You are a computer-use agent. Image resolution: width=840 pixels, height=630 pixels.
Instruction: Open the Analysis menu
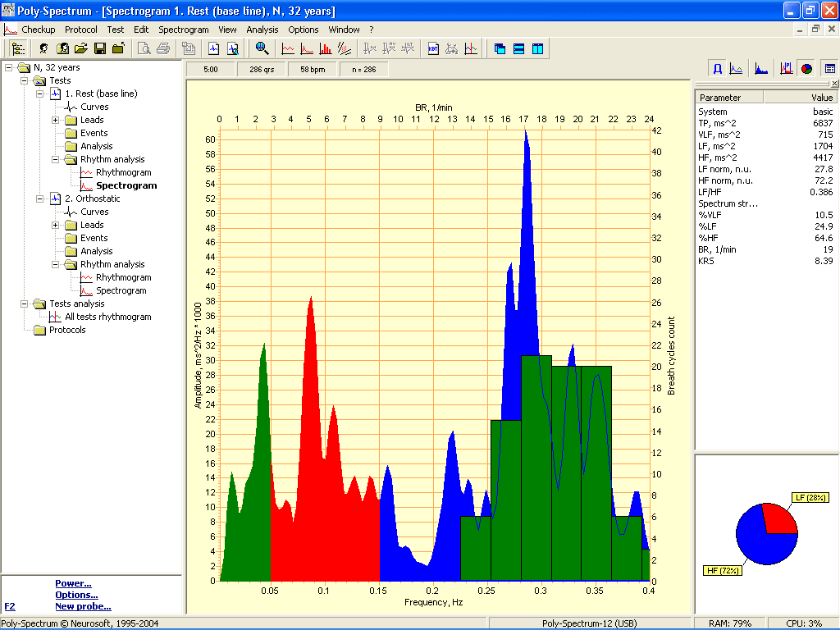pyautogui.click(x=262, y=30)
